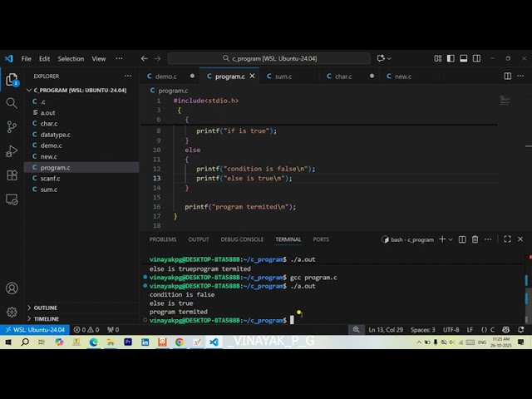Maximize the terminal panel size
Screen dimensions: 532x399
point(507,239)
